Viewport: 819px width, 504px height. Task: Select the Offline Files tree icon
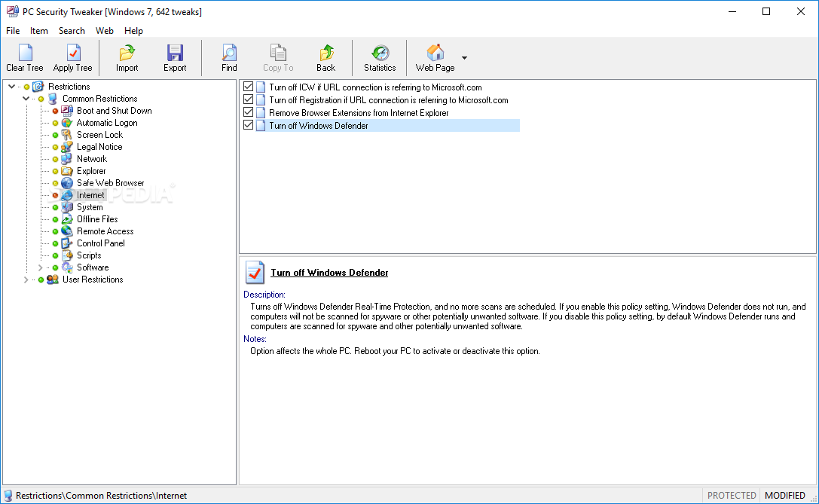click(x=67, y=218)
